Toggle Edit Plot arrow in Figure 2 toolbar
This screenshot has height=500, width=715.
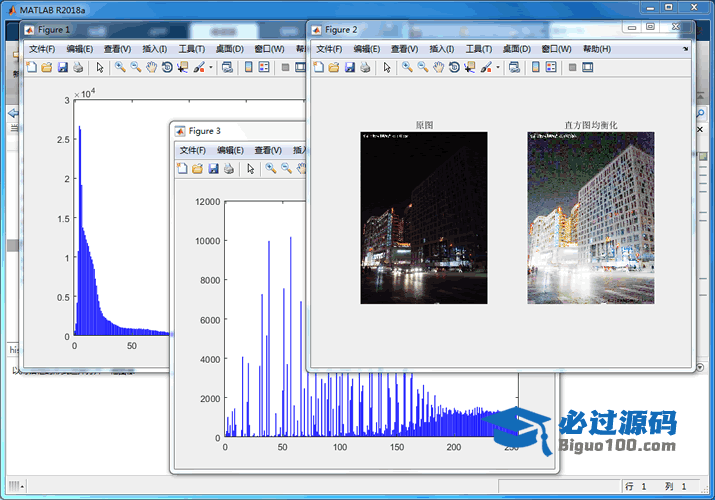pos(386,68)
